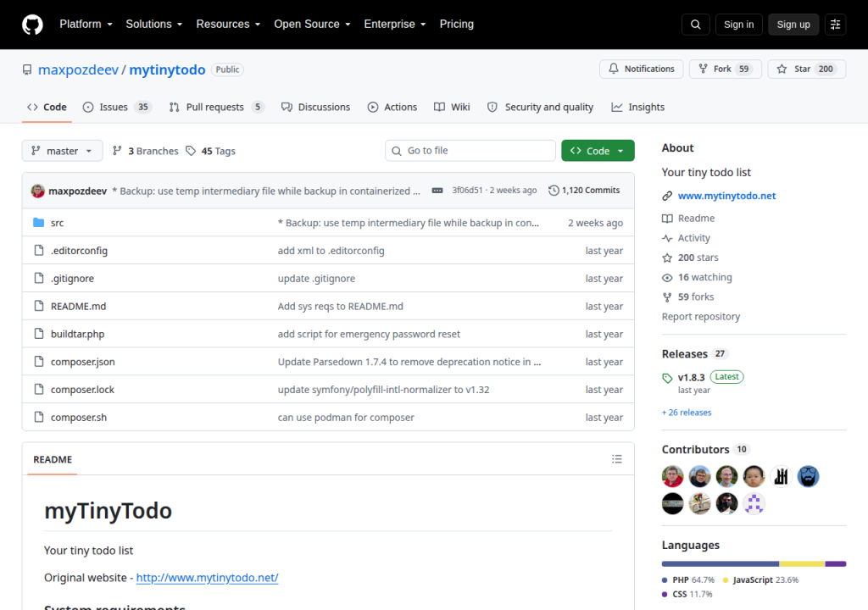Open http://www.mytinytodo.net/ link in README
The width and height of the screenshot is (868, 610).
coord(207,577)
